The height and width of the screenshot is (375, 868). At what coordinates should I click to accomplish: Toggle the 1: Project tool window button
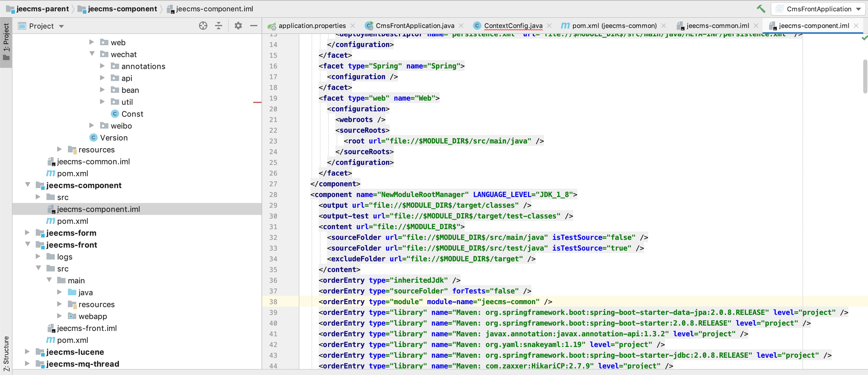click(6, 42)
